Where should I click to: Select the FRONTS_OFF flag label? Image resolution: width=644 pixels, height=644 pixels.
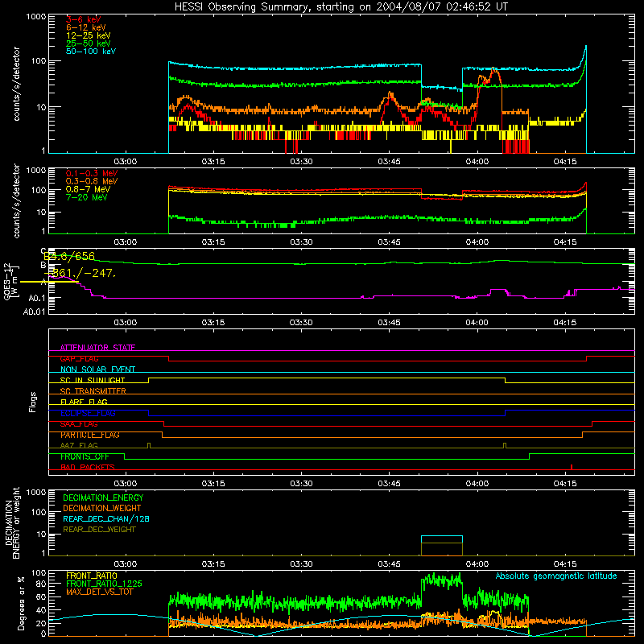point(85,456)
